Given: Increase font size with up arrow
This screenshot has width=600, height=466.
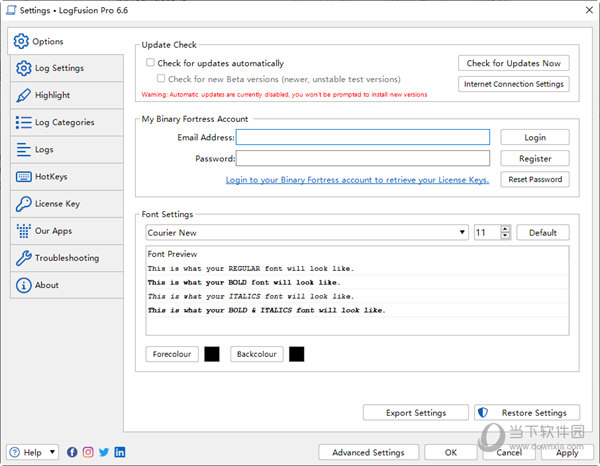Looking at the screenshot, I should [x=505, y=228].
